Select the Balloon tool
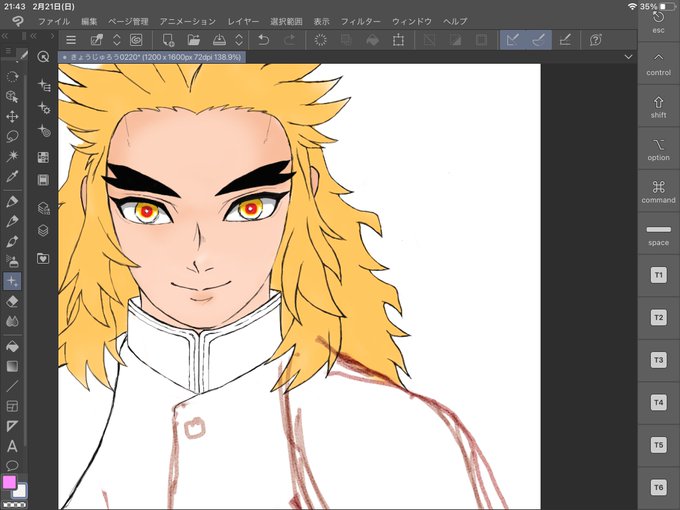680x510 pixels. click(x=12, y=465)
